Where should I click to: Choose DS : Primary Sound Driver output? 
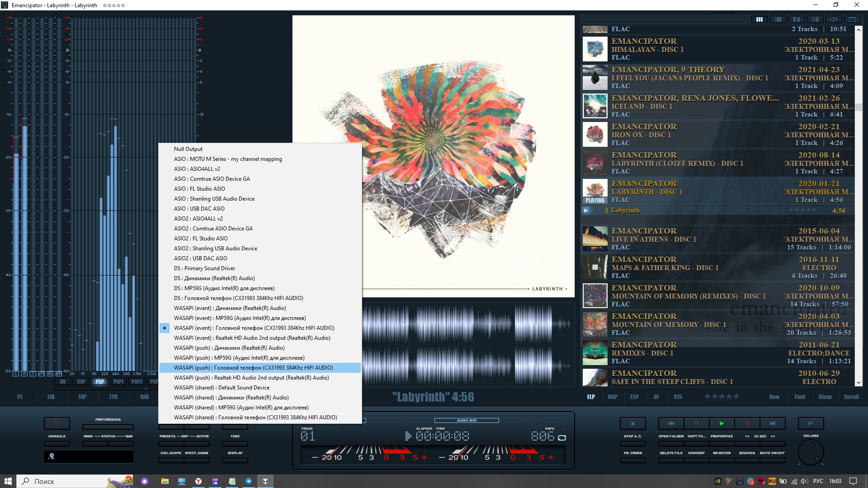(x=260, y=268)
